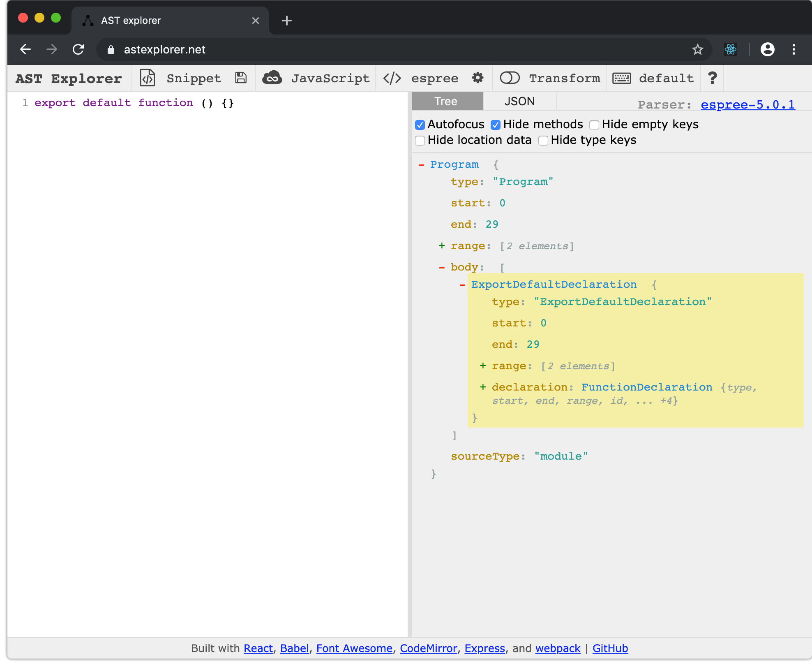
Task: Click the cloud icon next to JavaScript
Action: pos(273,78)
